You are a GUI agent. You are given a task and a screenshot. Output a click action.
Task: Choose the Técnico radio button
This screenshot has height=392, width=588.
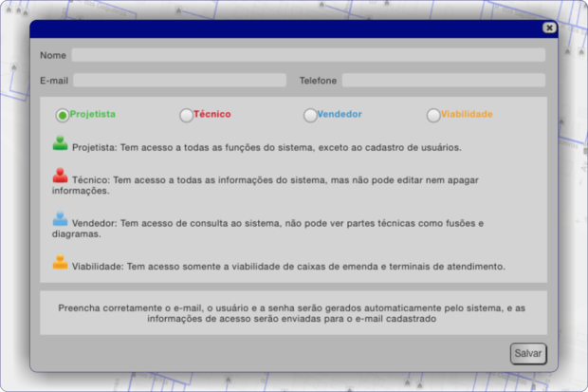pos(186,115)
